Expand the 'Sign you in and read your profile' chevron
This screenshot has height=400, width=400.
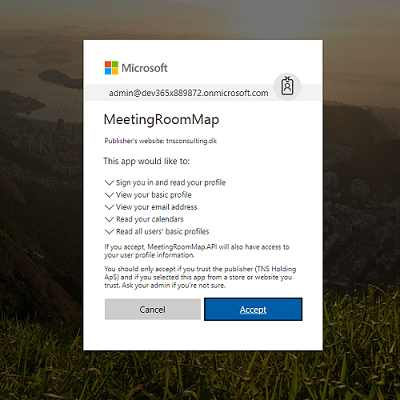[109, 183]
